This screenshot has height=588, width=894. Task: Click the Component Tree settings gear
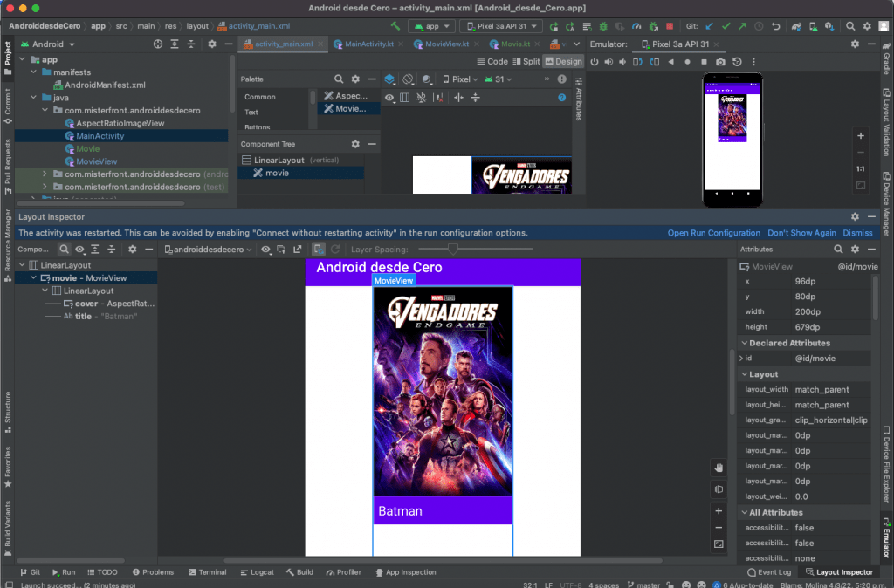[x=355, y=144]
